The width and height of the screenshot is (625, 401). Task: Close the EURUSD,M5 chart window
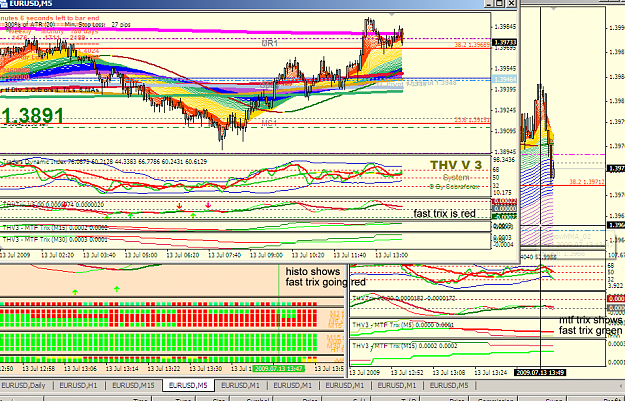(x=512, y=4)
